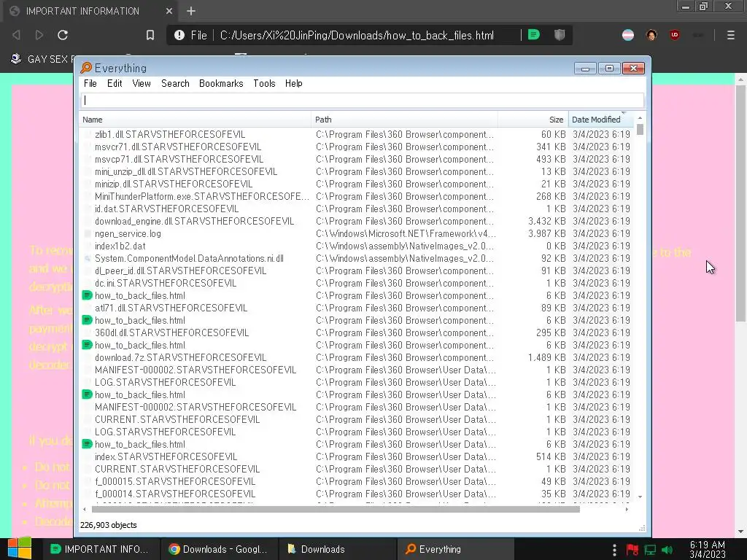Click how_to_back_files.html icon above index.STARVSTHEFORCESOFEVIL
Screen dimensions: 747x560
click(88, 444)
